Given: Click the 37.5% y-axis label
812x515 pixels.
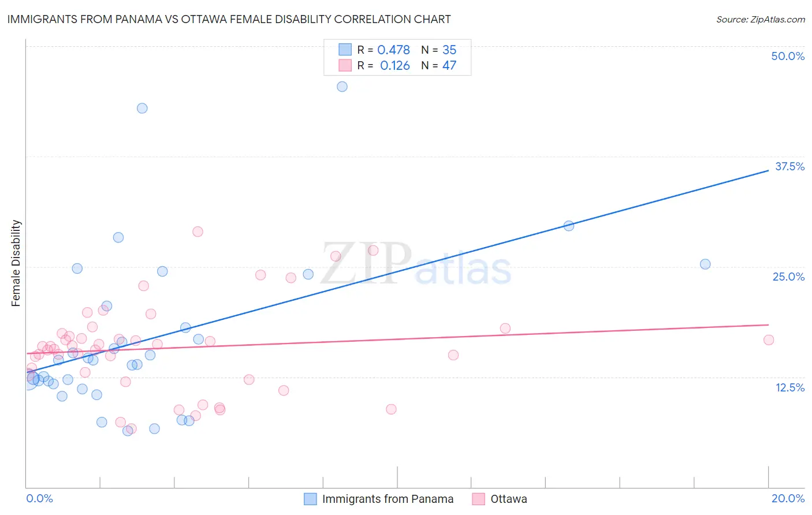Looking at the screenshot, I should pyautogui.click(x=789, y=166).
